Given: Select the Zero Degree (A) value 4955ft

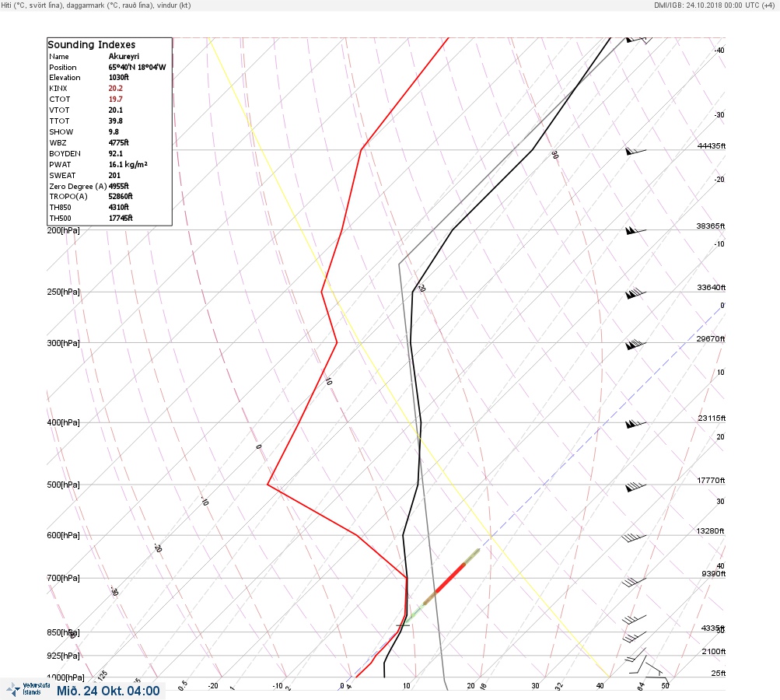Looking at the screenshot, I should click(x=119, y=186).
